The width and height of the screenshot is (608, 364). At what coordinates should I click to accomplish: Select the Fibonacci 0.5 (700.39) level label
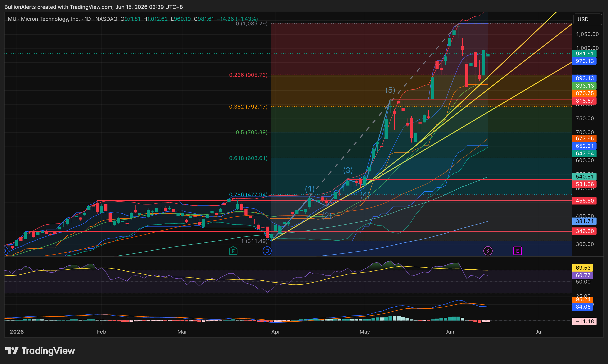point(252,132)
